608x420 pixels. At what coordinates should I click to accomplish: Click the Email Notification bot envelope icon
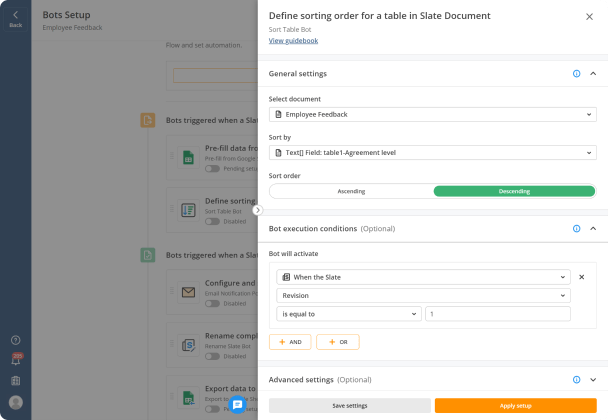[188, 292]
